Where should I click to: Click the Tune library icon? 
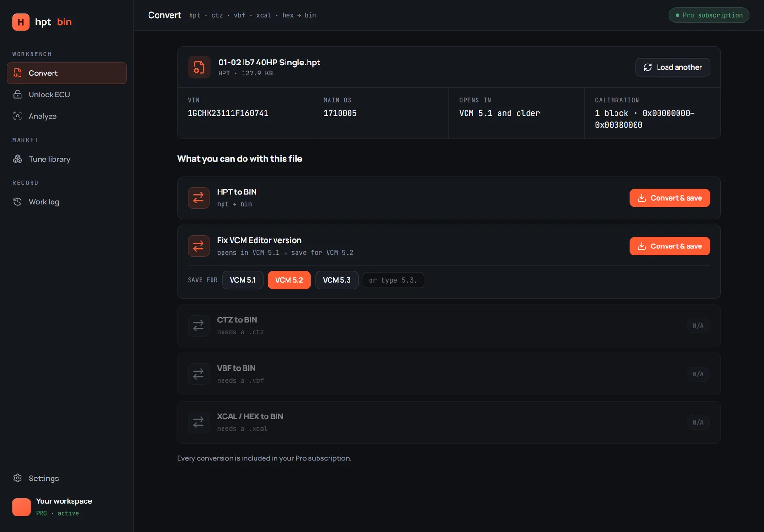tap(18, 159)
